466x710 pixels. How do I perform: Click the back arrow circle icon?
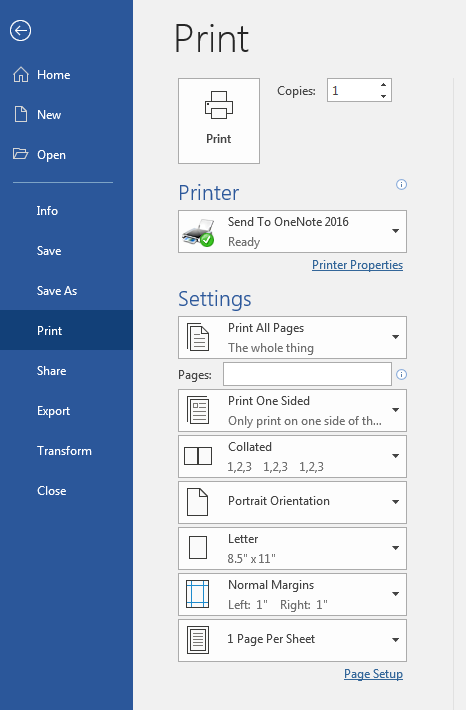pyautogui.click(x=20, y=31)
